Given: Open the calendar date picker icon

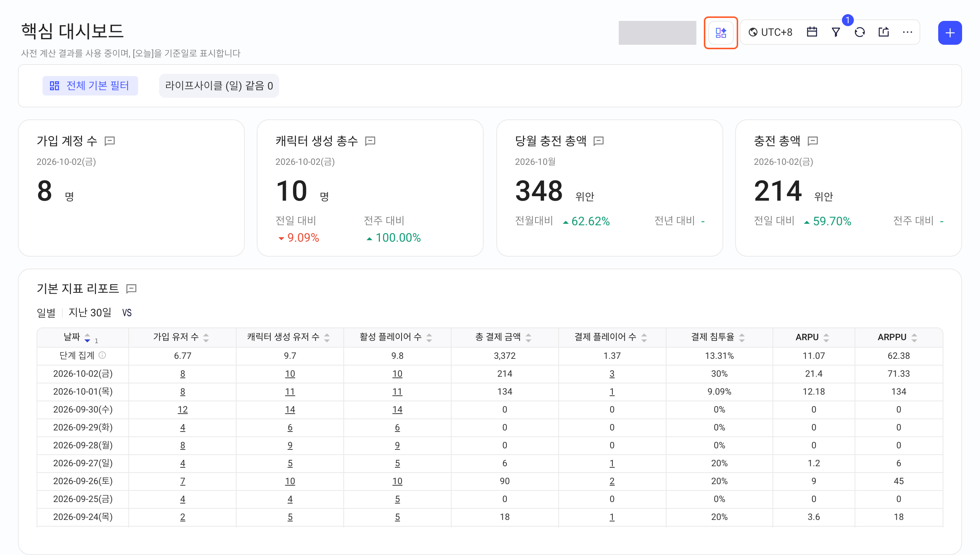Looking at the screenshot, I should 812,32.
